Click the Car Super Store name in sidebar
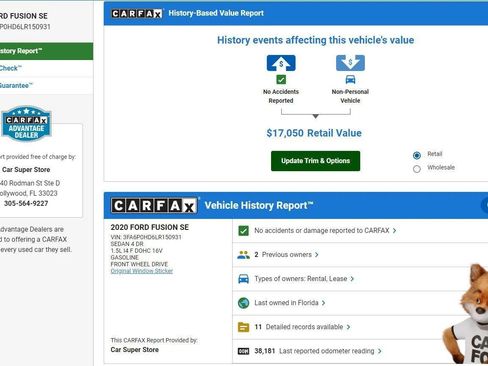Viewport: 488px width, 366px height. click(x=26, y=170)
